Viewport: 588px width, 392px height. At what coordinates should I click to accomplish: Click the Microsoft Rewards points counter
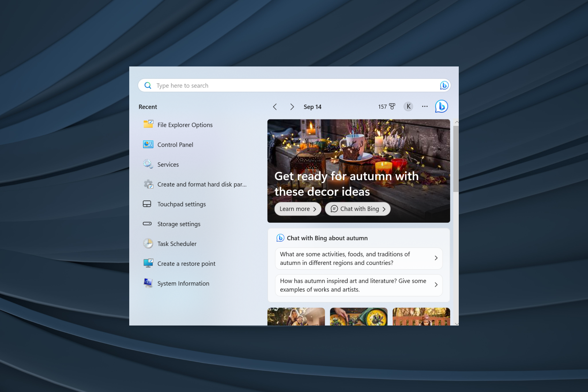386,107
